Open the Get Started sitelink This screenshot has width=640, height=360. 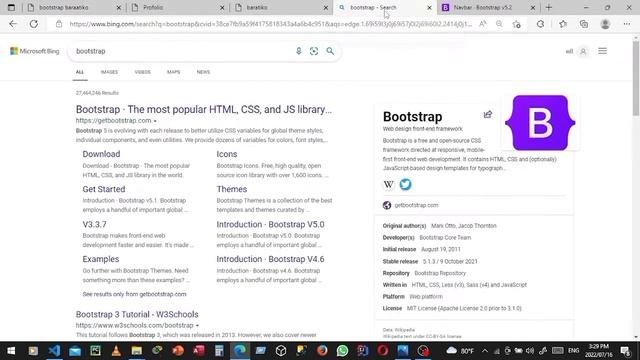104,189
